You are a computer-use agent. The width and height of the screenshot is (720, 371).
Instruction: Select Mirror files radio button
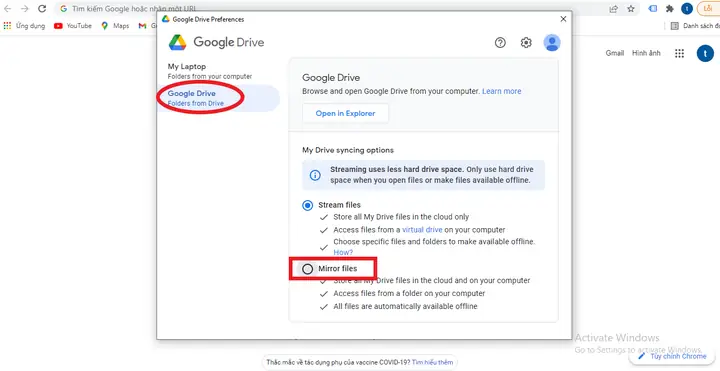[x=307, y=269]
